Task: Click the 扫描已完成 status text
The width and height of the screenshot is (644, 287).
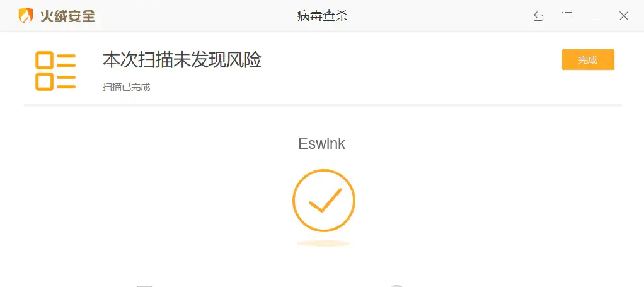Action: coord(127,87)
